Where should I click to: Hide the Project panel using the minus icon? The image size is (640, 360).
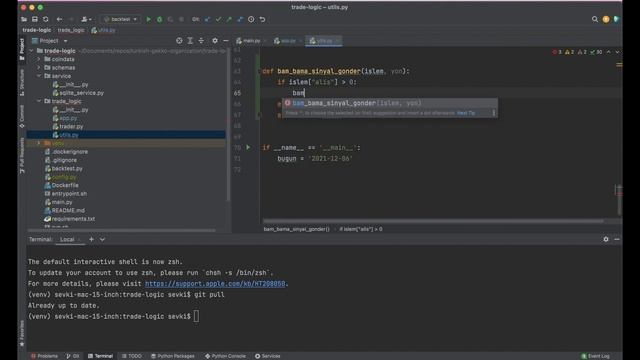coord(226,40)
